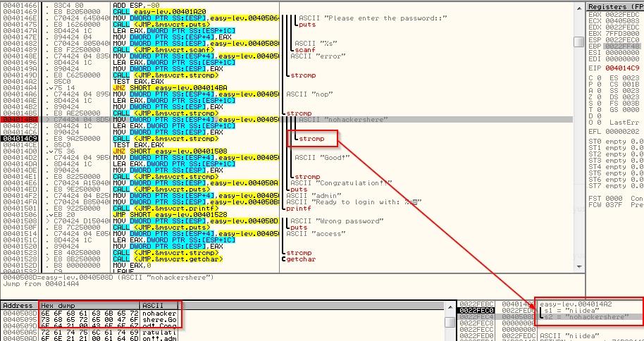The image size is (644, 341).
Task: Select the ESI register line
Action: coord(614,53)
